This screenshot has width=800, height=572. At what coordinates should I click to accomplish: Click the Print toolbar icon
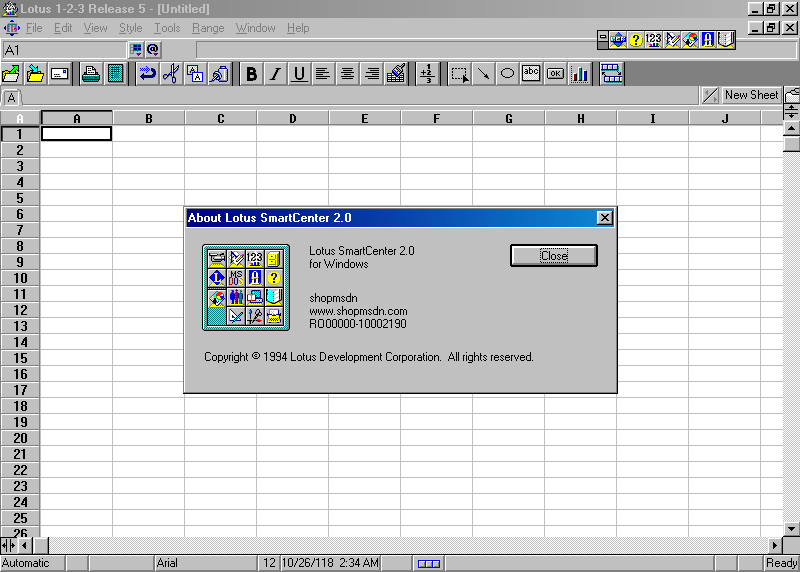click(x=91, y=73)
